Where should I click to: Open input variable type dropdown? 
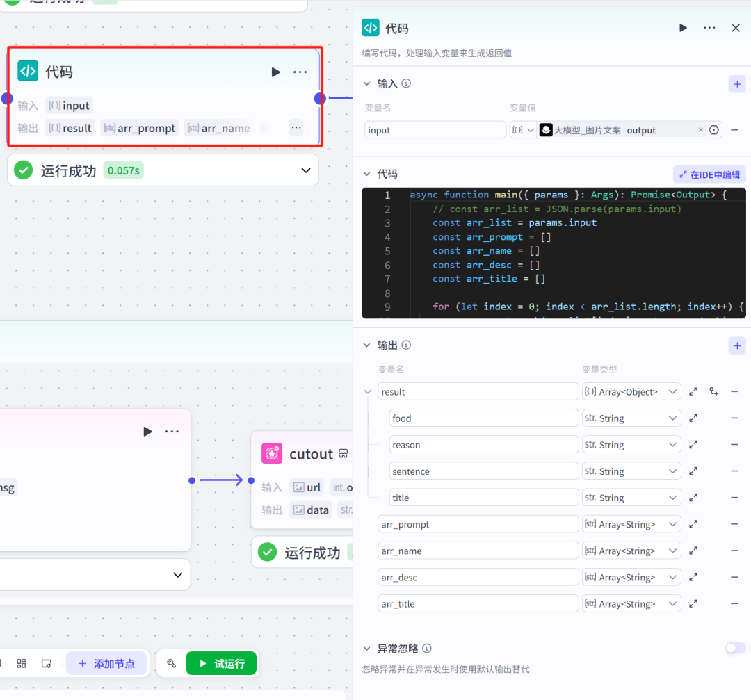tap(522, 130)
